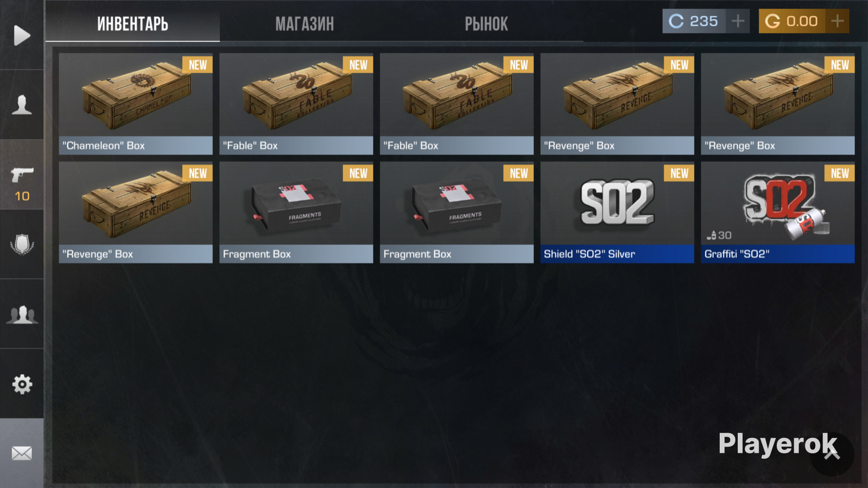Switch to the Магазин tab
868x488 pixels.
pyautogui.click(x=304, y=23)
